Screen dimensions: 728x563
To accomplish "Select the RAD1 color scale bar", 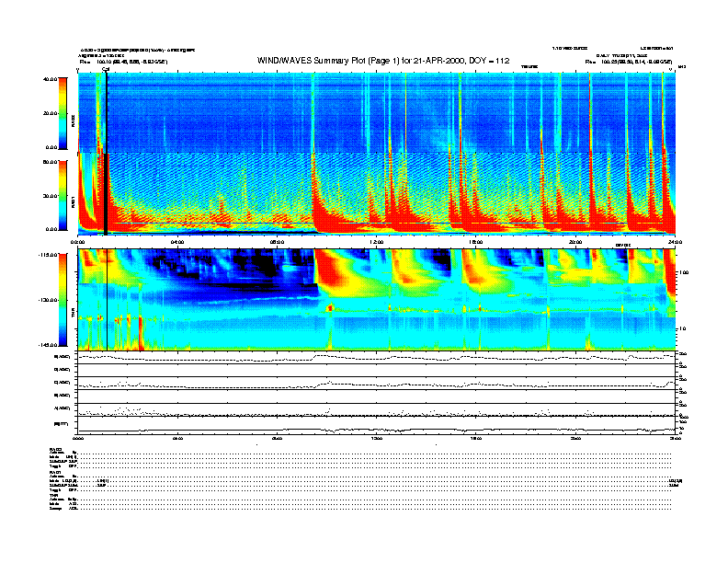I will click(63, 195).
